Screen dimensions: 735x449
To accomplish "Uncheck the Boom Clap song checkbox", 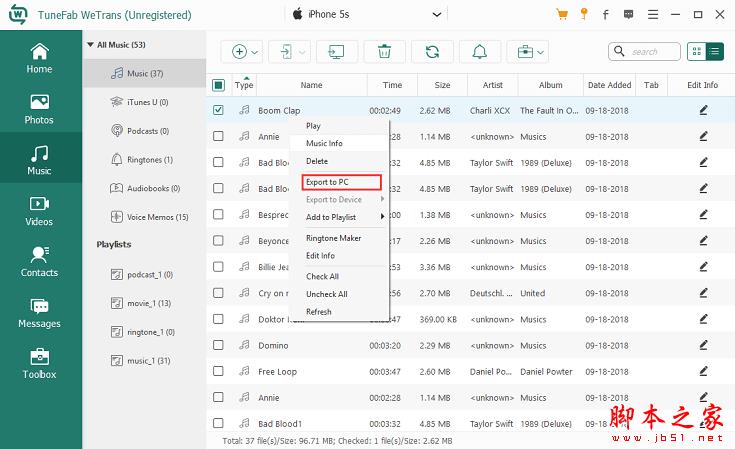I will coord(219,110).
